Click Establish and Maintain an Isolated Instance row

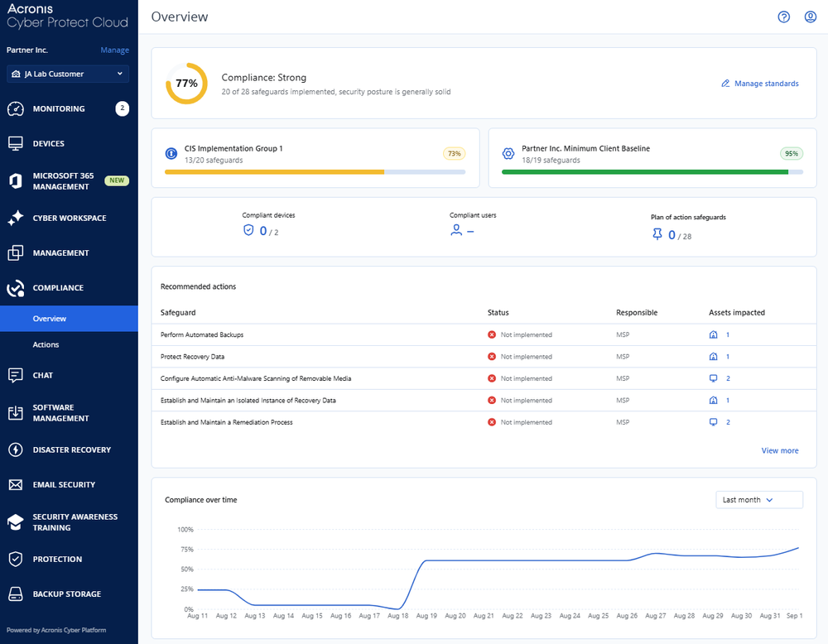coord(484,401)
